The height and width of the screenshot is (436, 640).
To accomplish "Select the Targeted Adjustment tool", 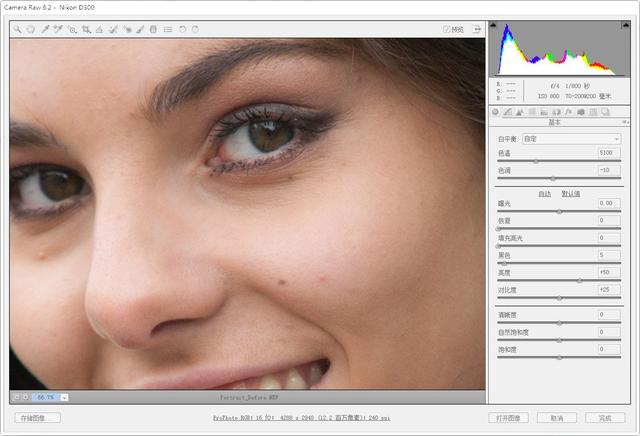I will (72, 29).
